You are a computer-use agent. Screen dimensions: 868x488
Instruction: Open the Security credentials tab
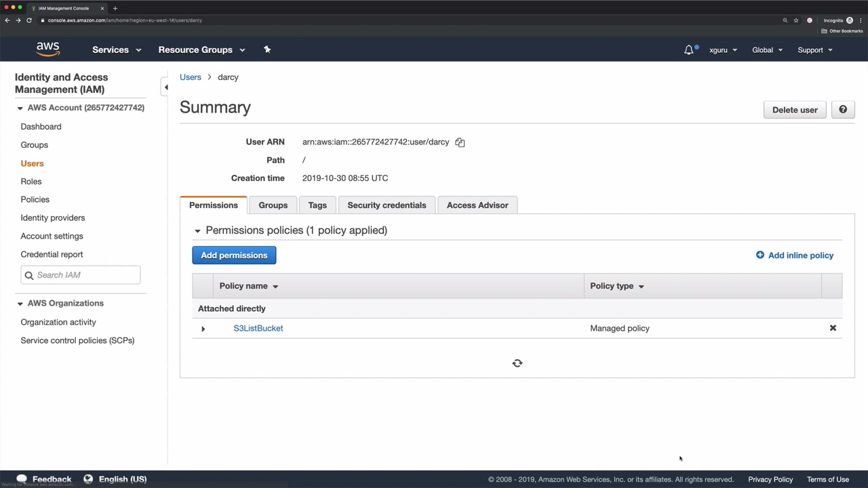(x=387, y=205)
